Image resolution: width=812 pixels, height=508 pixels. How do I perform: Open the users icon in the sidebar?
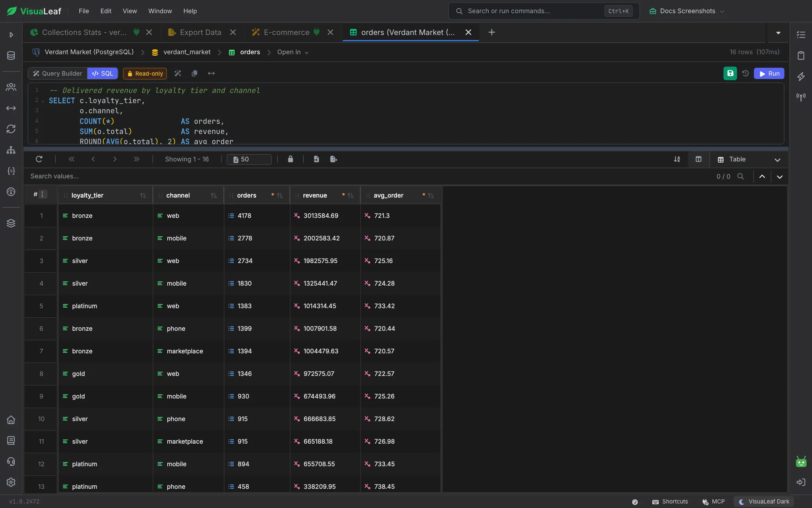[x=11, y=87]
